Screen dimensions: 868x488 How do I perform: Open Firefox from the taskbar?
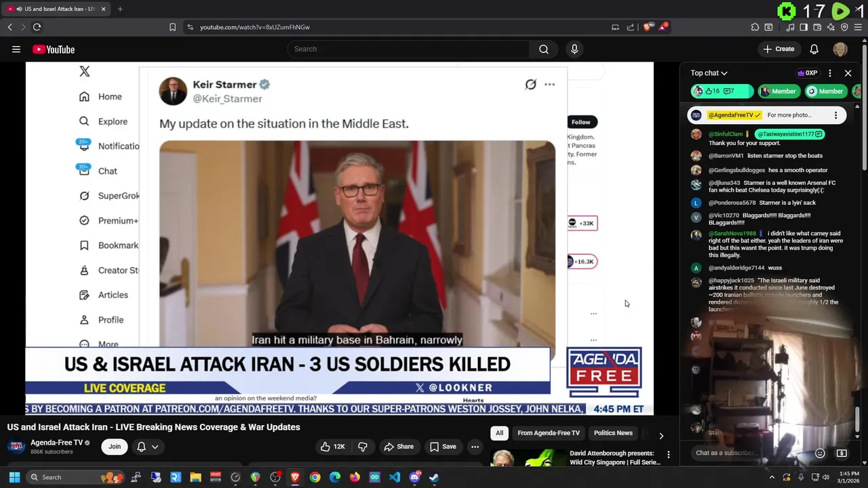[x=355, y=477]
